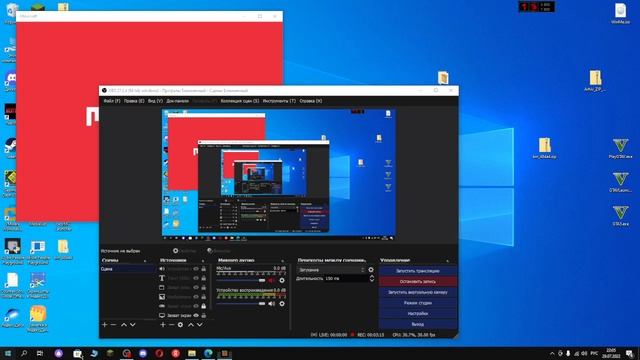Open Task View from the taskbar
The width and height of the screenshot is (640, 360).
(40, 353)
